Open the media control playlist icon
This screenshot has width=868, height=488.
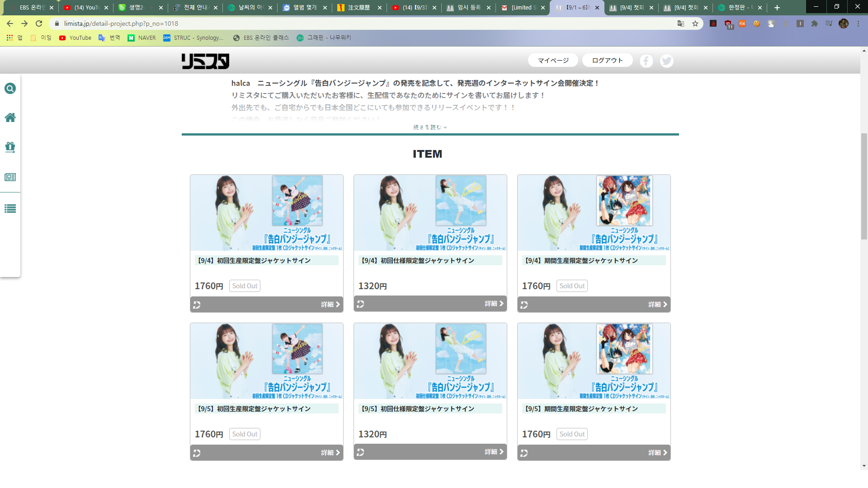[829, 23]
